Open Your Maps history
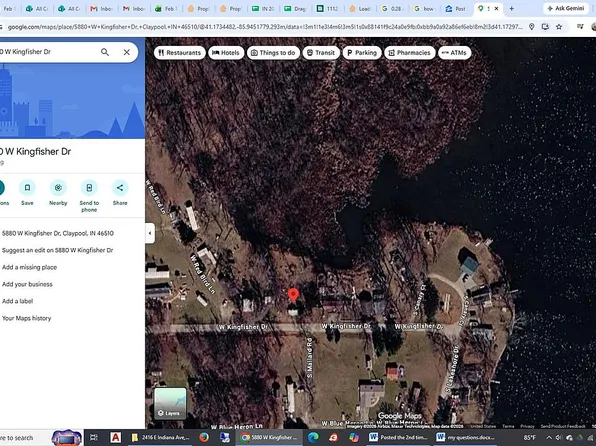Viewport: 596px width, 446px height. pos(26,318)
